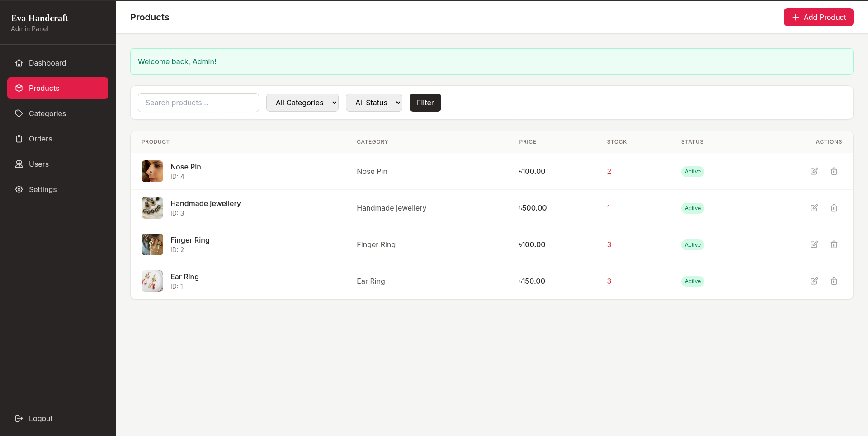Navigate to the Dashboard section

tap(47, 63)
